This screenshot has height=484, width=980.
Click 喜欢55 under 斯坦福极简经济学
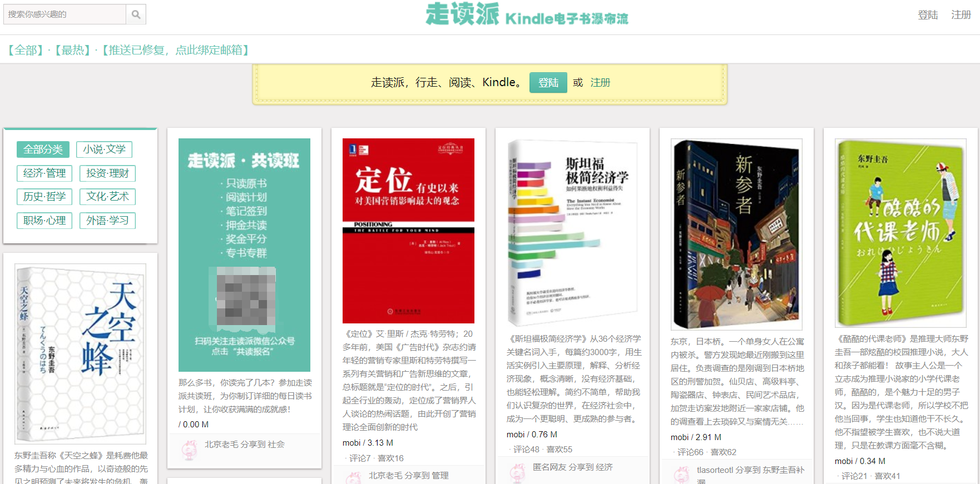(560, 449)
